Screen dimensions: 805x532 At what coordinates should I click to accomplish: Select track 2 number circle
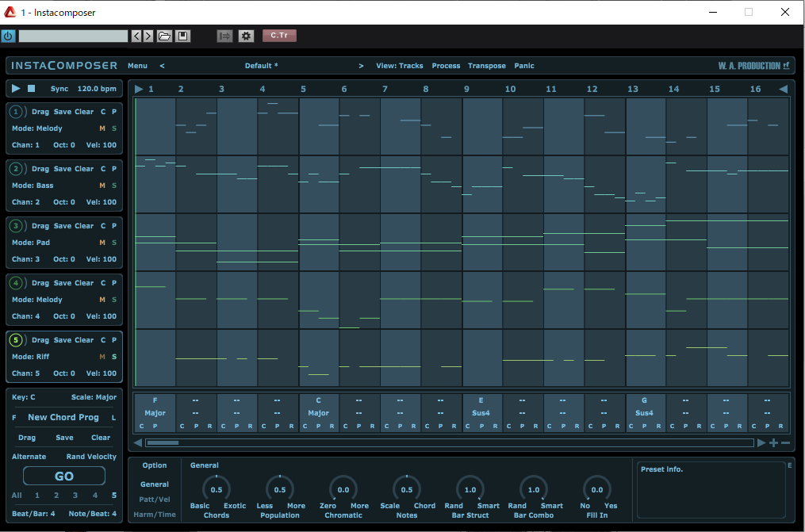tap(16, 168)
